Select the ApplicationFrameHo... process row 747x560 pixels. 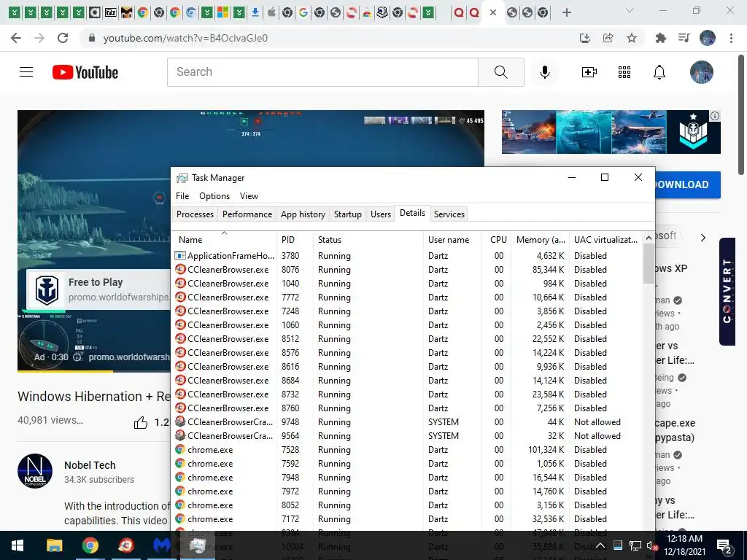click(407, 256)
